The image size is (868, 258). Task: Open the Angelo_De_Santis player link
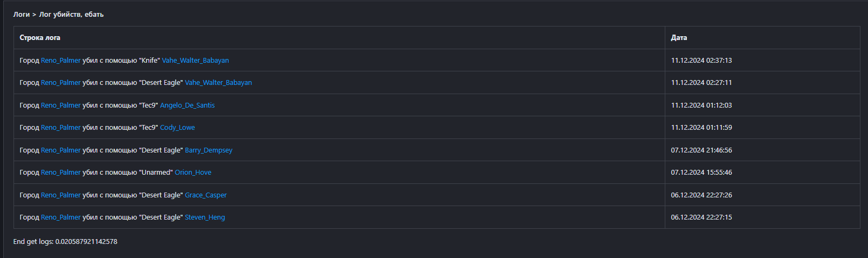pyautogui.click(x=187, y=105)
